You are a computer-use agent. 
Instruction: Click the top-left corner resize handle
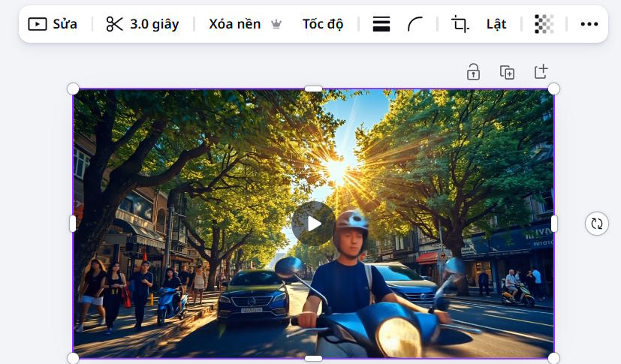pyautogui.click(x=73, y=89)
